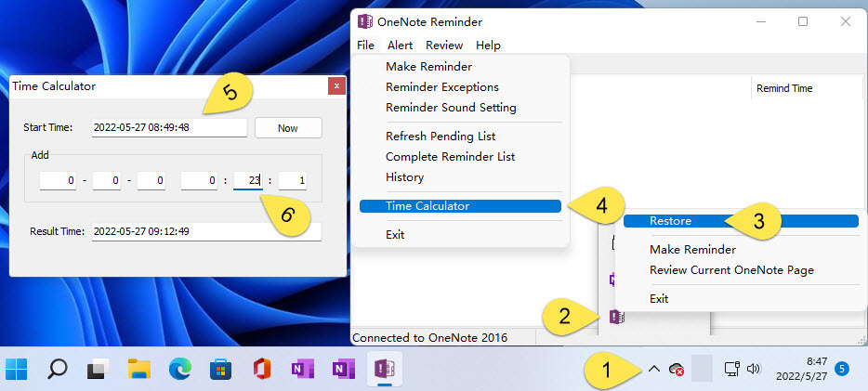868x391 pixels.
Task: Open the Windows Start menu
Action: pos(17,369)
